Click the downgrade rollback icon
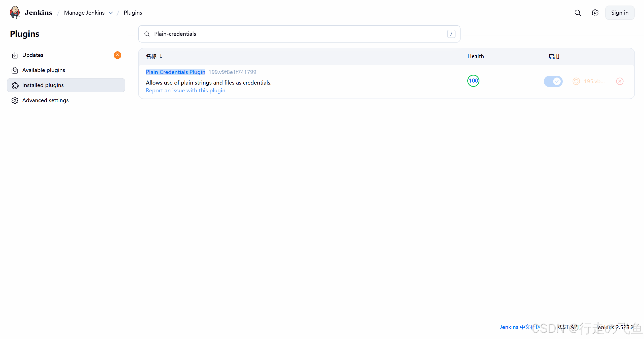The height and width of the screenshot is (339, 644). (576, 81)
